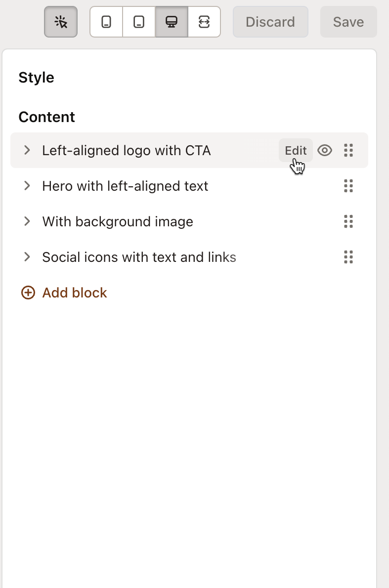Click the drag handle on Left-aligned logo with CTA

[x=348, y=150]
